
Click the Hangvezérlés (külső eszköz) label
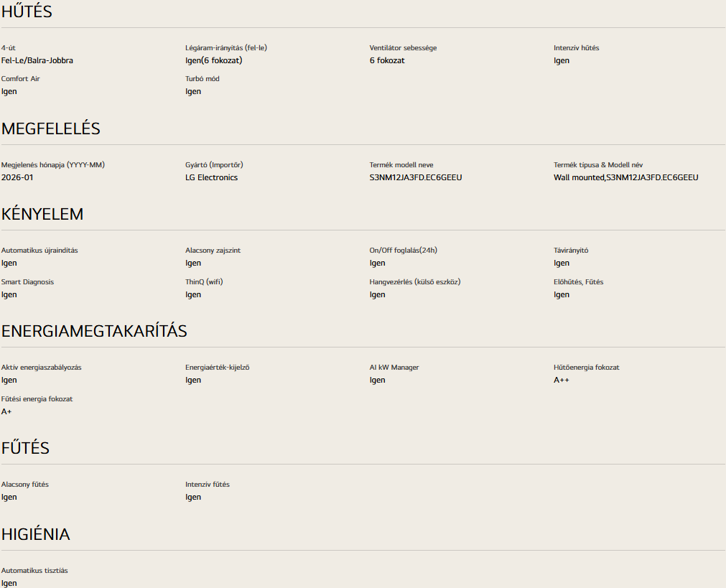tap(415, 281)
